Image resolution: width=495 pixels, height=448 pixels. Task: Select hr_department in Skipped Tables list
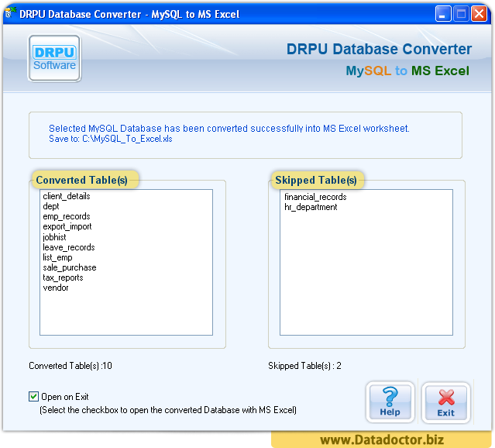click(x=311, y=207)
